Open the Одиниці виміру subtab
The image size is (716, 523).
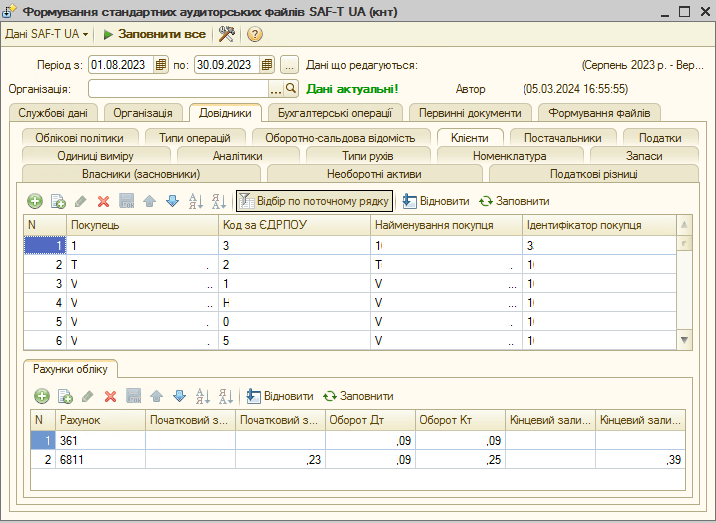coord(95,156)
